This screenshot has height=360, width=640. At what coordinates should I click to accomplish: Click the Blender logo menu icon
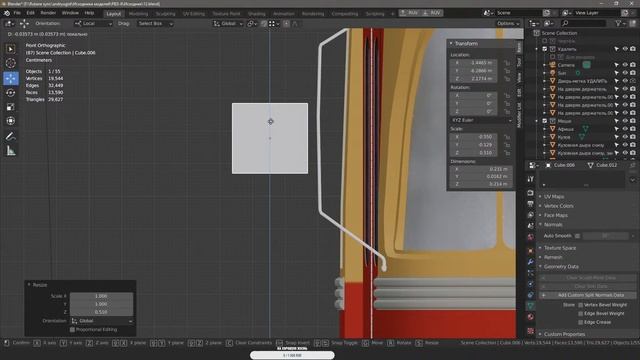click(x=7, y=13)
